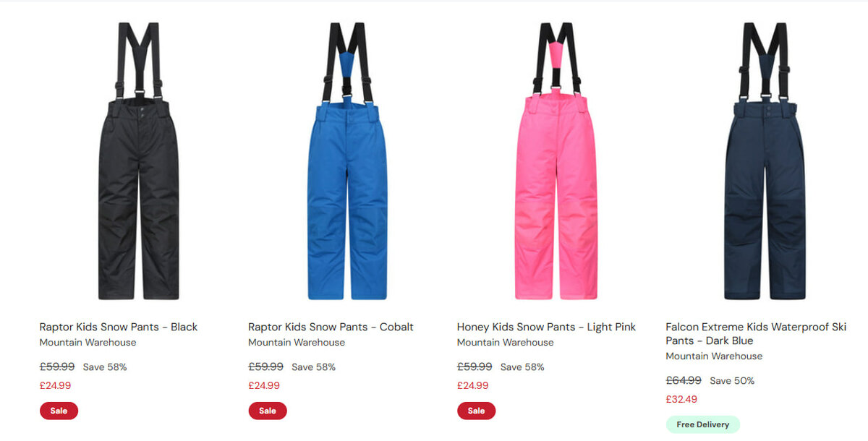The image size is (868, 441).
Task: Click Mountain Warehouse under the cobalt pants
Action: [297, 343]
